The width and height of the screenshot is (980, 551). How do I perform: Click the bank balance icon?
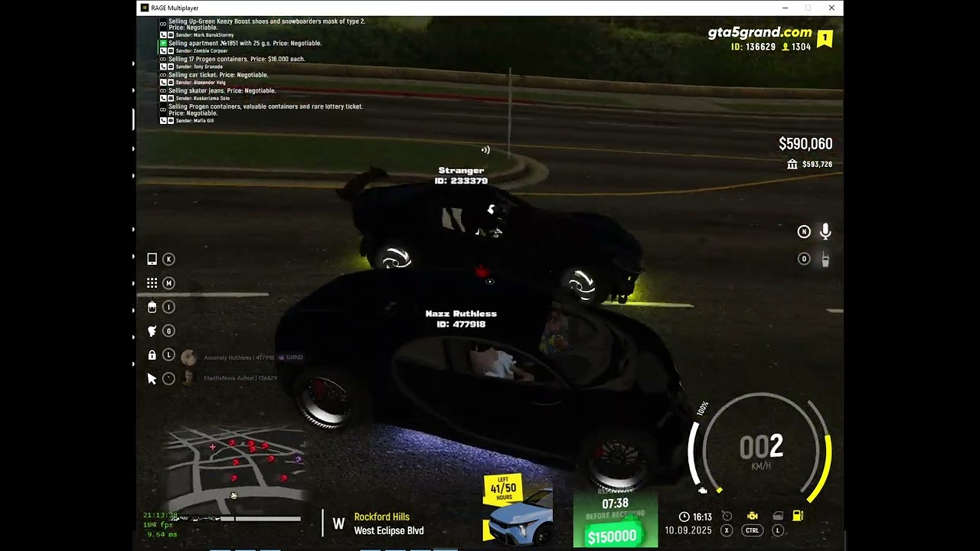click(x=792, y=165)
